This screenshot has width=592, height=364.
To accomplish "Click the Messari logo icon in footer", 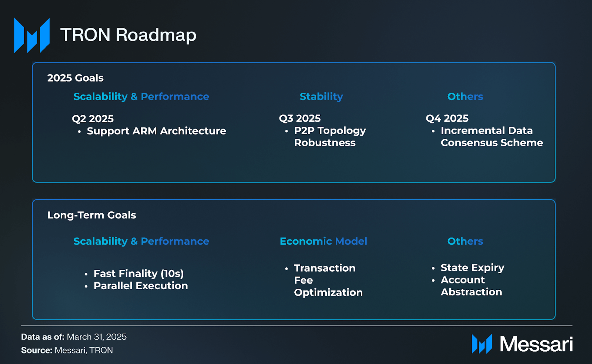I will [x=482, y=344].
